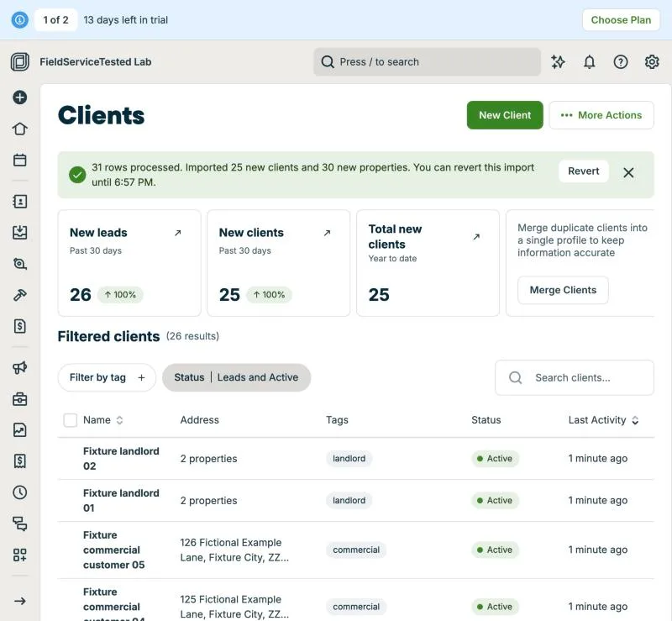Open Reports chart sidebar icon
The width and height of the screenshot is (672, 621).
point(19,429)
